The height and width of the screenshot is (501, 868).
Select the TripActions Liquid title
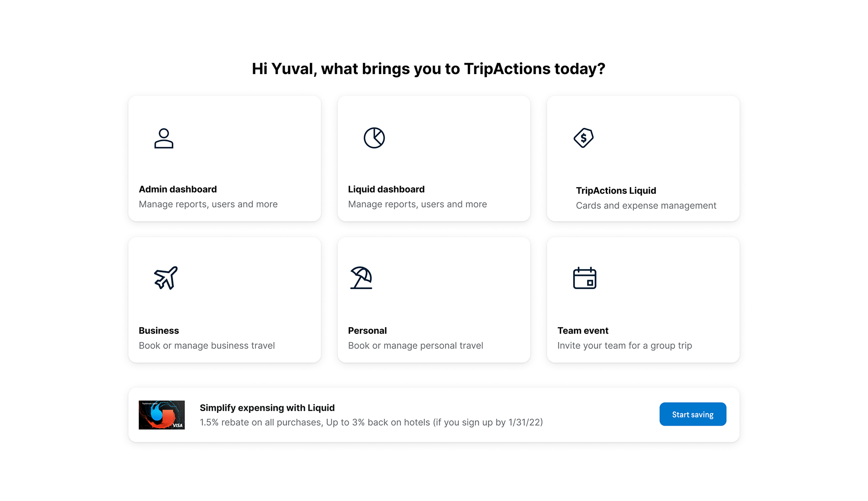coord(616,191)
